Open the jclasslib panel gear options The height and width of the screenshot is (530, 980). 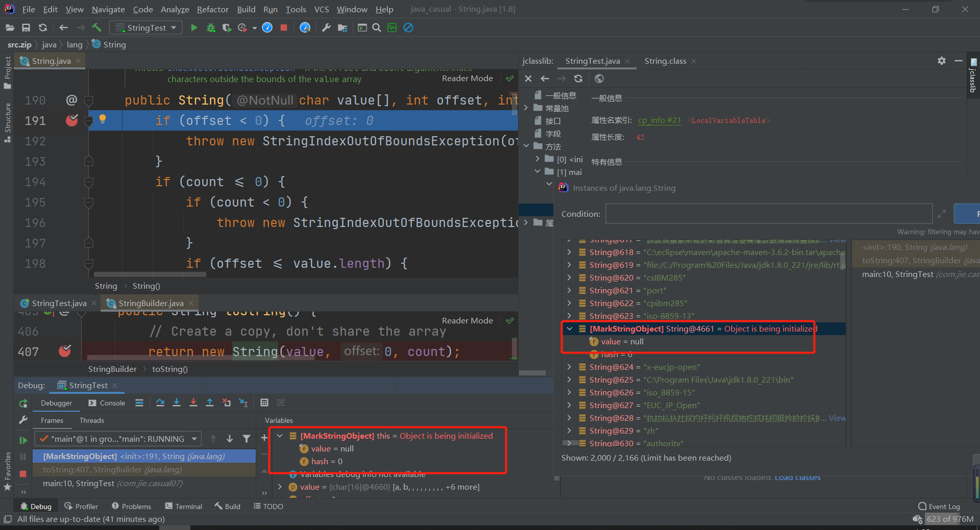click(942, 61)
